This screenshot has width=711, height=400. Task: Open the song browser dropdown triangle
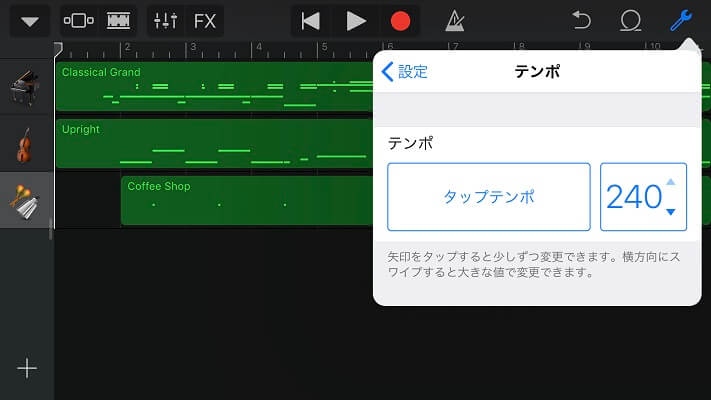(30, 21)
